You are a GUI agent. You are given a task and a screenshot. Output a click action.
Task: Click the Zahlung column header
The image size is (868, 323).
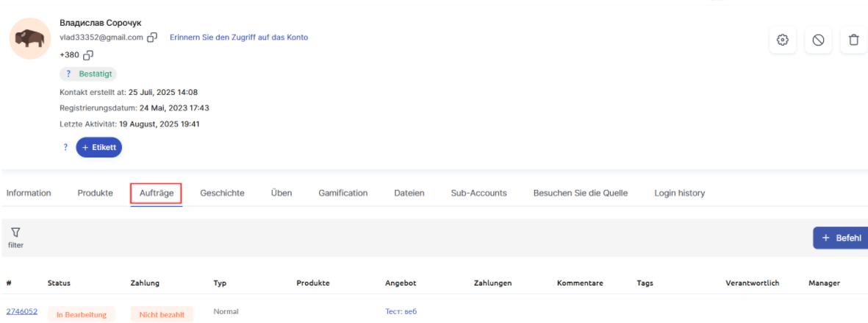(x=145, y=283)
